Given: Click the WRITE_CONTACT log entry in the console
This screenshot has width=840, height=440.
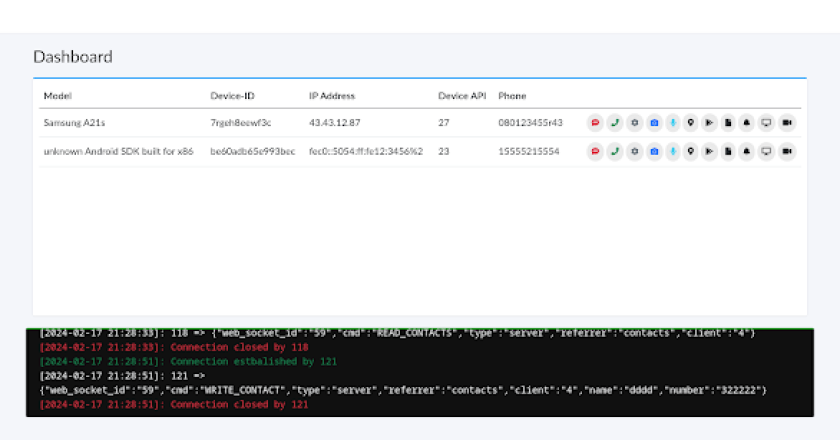Looking at the screenshot, I should [x=400, y=389].
